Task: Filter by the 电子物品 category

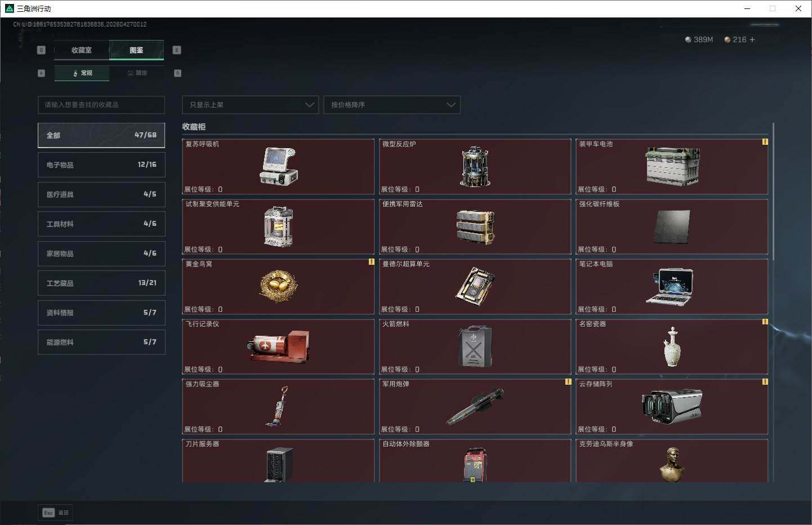Action: pyautogui.click(x=101, y=164)
